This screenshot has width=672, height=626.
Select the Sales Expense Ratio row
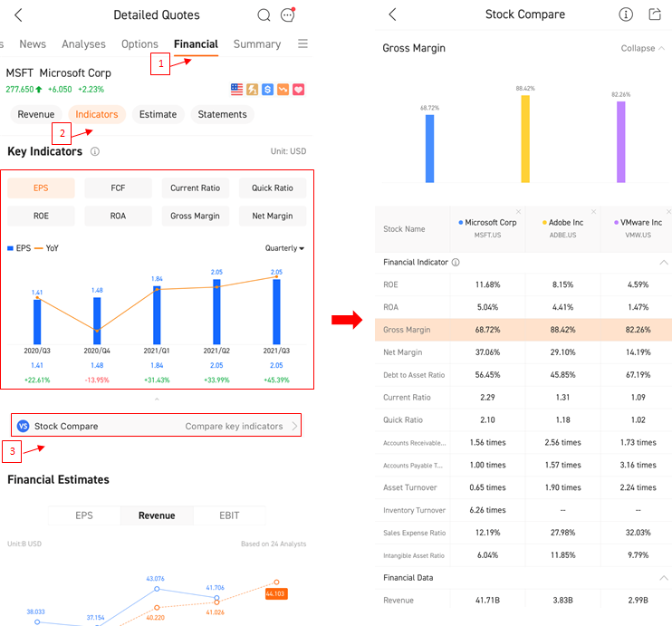[x=523, y=533]
